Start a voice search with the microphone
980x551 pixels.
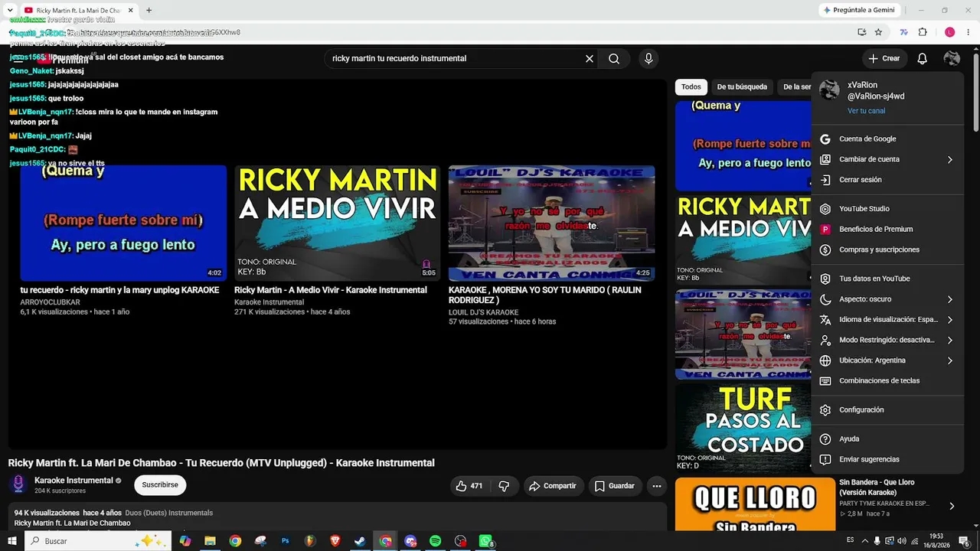[648, 58]
